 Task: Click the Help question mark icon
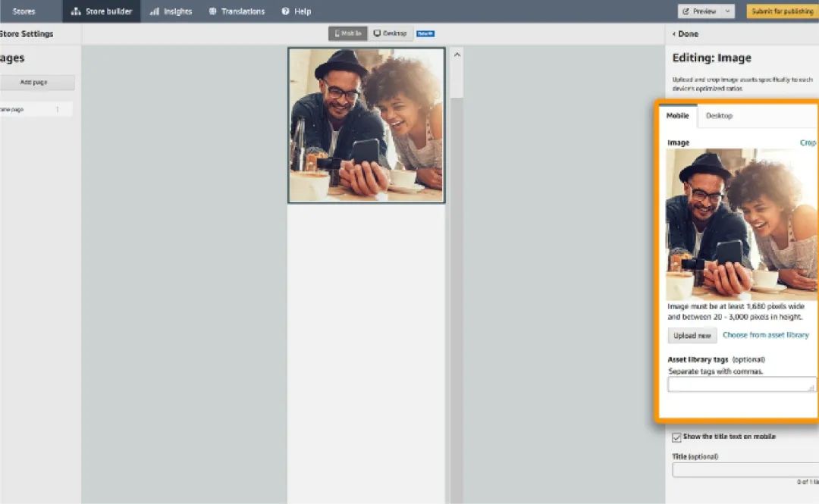(x=286, y=11)
